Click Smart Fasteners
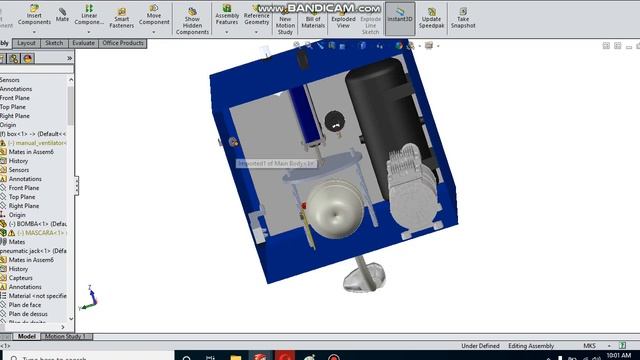This screenshot has width=640, height=360. pyautogui.click(x=121, y=18)
